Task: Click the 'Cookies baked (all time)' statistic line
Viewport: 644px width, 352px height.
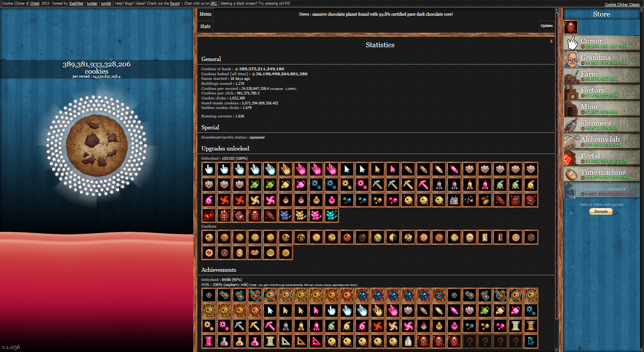Action: pos(254,74)
